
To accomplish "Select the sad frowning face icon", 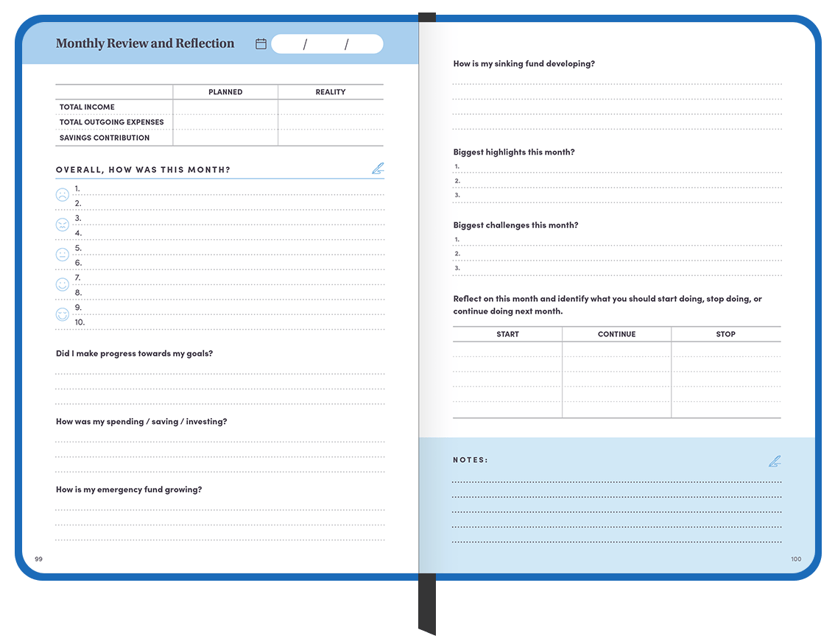I will click(x=63, y=195).
